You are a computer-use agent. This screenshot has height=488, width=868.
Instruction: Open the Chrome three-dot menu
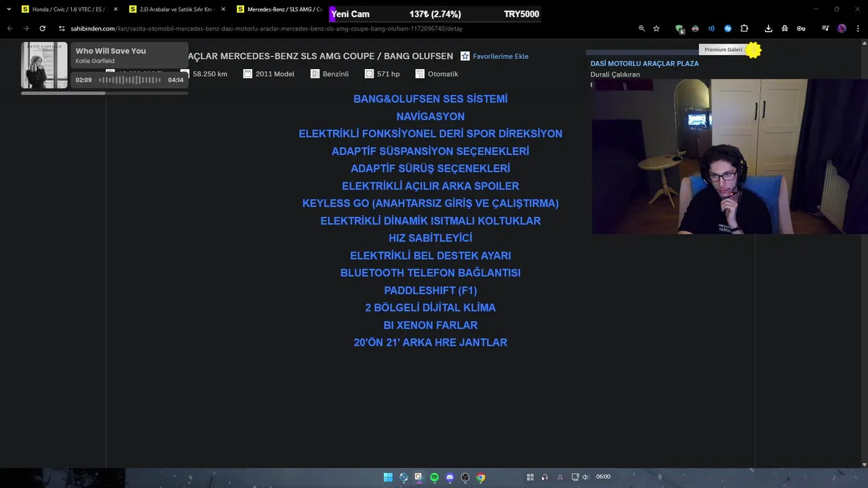[x=858, y=28]
